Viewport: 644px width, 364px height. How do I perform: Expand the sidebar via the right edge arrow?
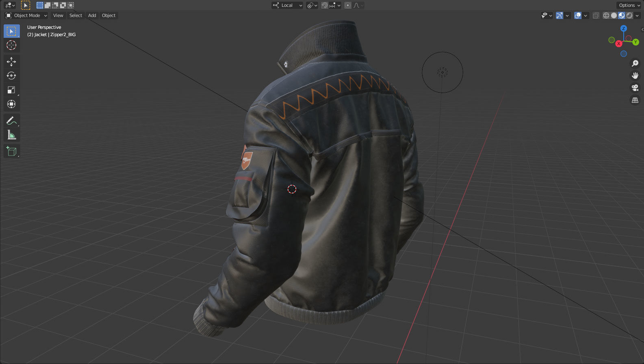pos(642,29)
